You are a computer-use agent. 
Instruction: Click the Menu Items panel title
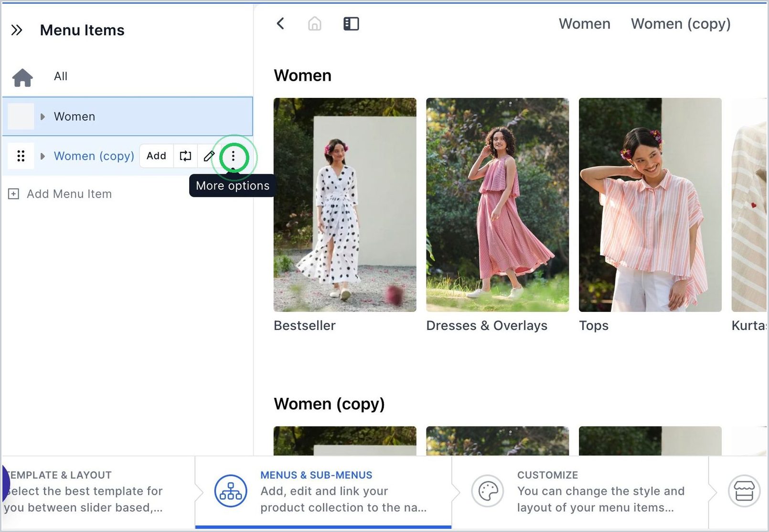(x=82, y=30)
